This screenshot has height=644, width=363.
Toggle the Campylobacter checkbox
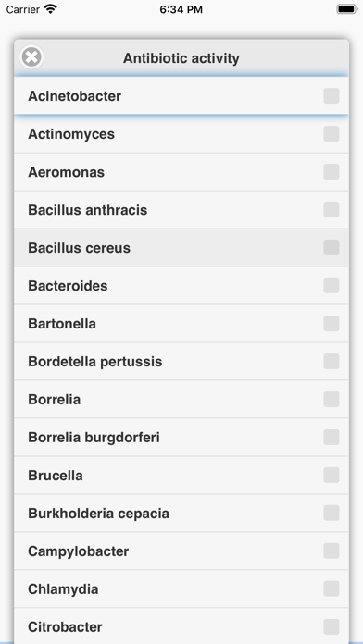(x=332, y=551)
